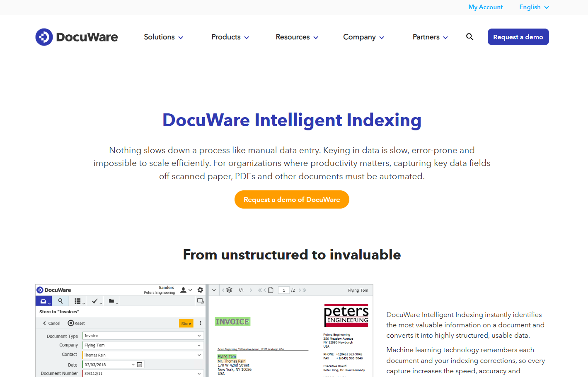588x377 pixels.
Task: Open the Contact Thomas Rain dropdown
Action: [x=143, y=355]
